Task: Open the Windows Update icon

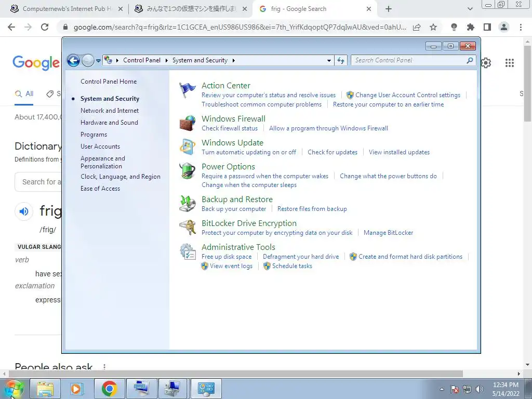Action: point(187,147)
